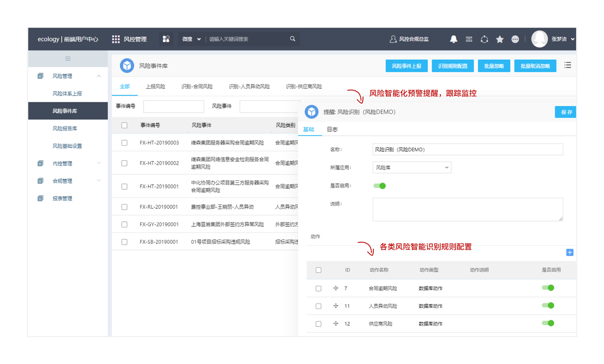604x364 pixels.
Task: Disable the 合同逾期风险 action toggle
Action: [548, 288]
